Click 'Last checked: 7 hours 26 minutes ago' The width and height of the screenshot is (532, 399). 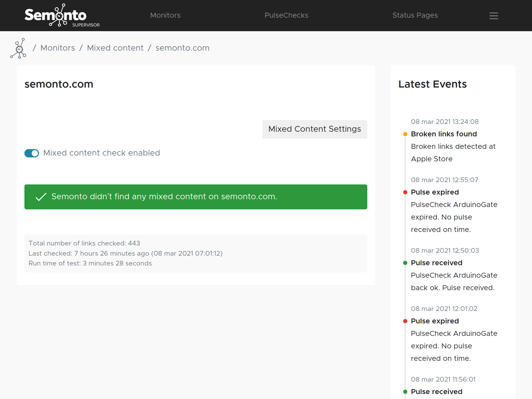pyautogui.click(x=125, y=254)
